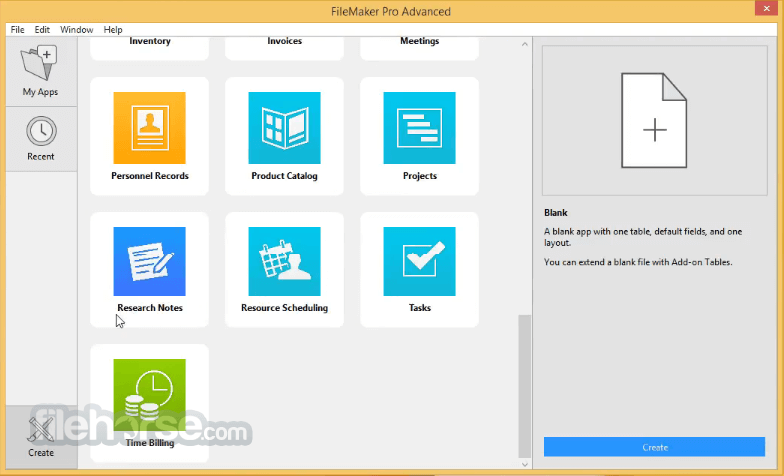Open the Window menu
Viewport: 784px width, 476px height.
76,30
